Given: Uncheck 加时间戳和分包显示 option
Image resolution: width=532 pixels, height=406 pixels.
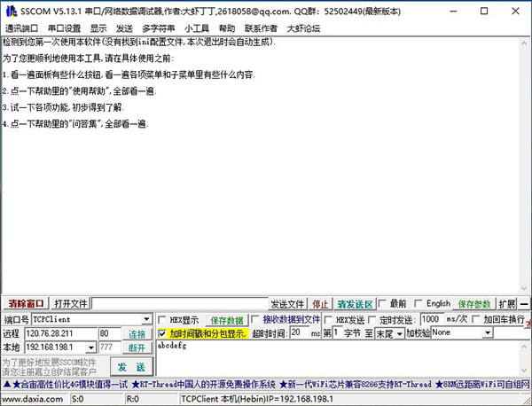Looking at the screenshot, I should 163,334.
